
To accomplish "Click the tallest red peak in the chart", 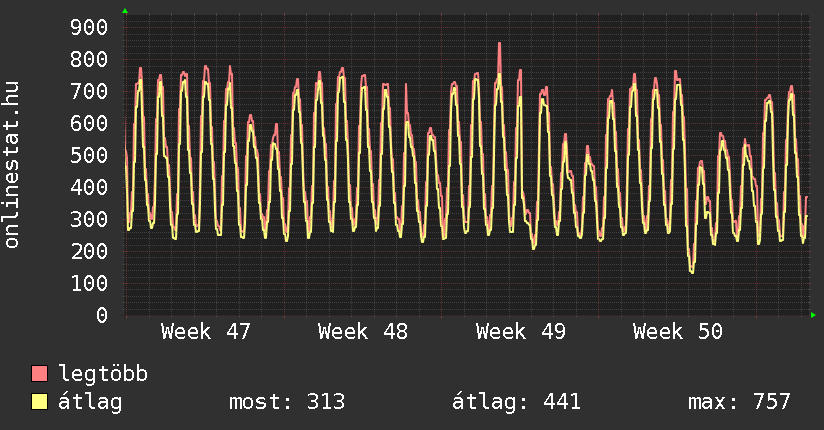I will point(499,45).
